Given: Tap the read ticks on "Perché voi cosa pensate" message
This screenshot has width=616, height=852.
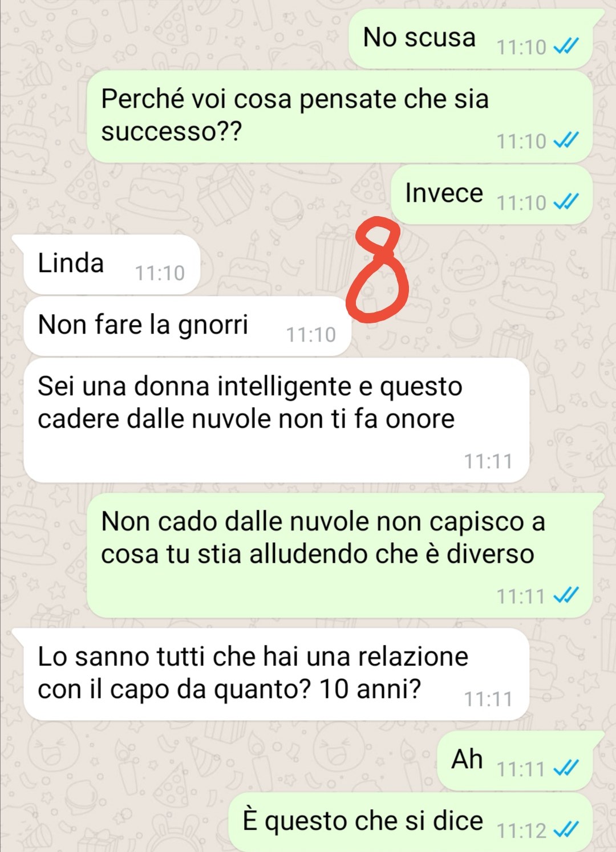Looking at the screenshot, I should (x=566, y=140).
